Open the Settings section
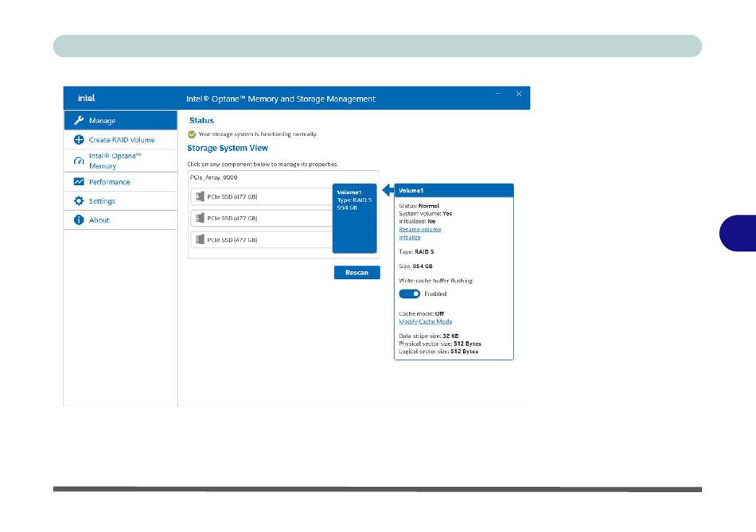Viewport: 756px width, 532px height. point(120,201)
